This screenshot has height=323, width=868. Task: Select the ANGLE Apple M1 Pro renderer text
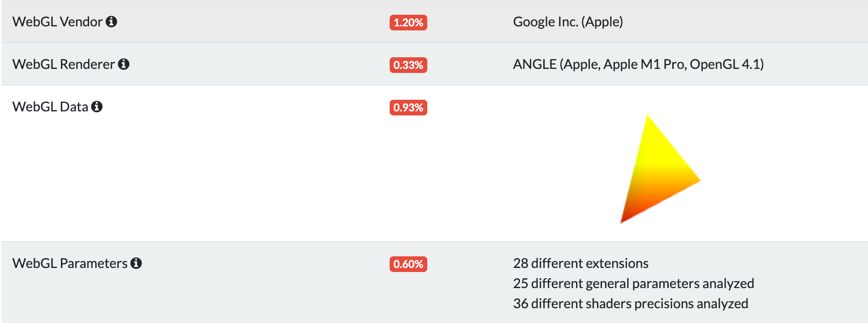pos(638,64)
